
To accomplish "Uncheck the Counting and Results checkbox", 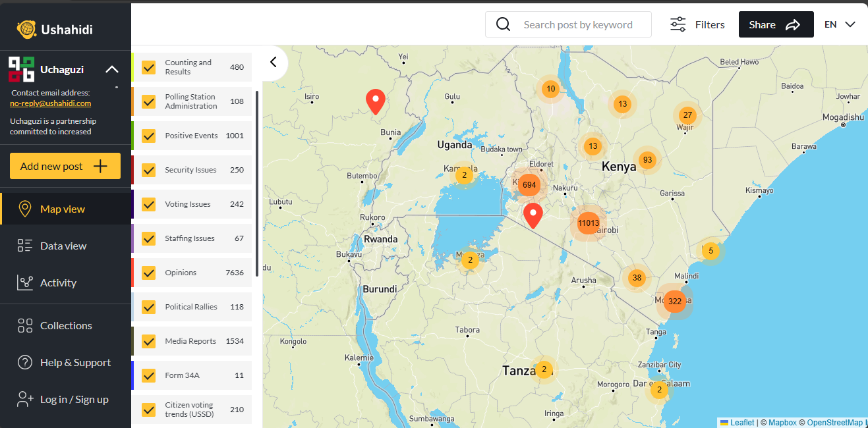I will point(149,67).
